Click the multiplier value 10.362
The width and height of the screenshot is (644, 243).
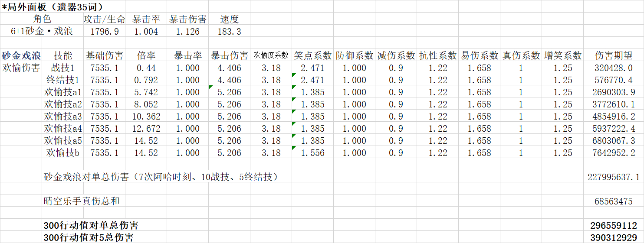tap(146, 116)
